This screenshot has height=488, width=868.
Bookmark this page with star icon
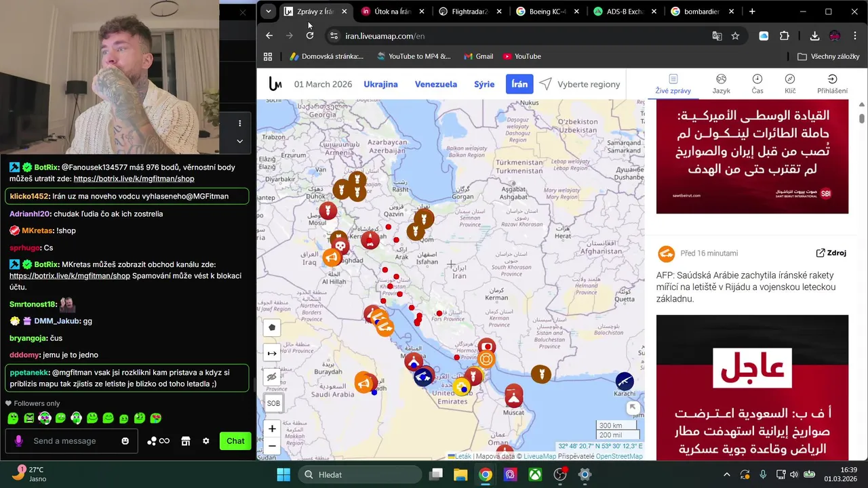click(735, 36)
